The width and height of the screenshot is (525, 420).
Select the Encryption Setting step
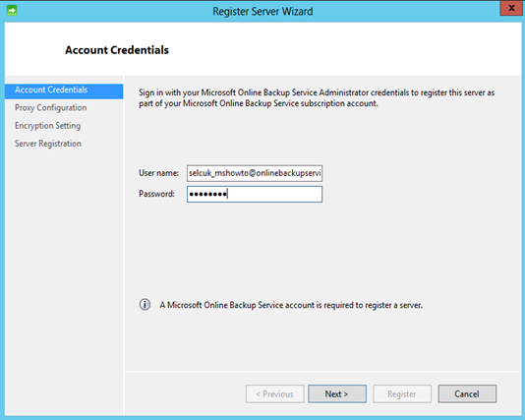pos(47,126)
